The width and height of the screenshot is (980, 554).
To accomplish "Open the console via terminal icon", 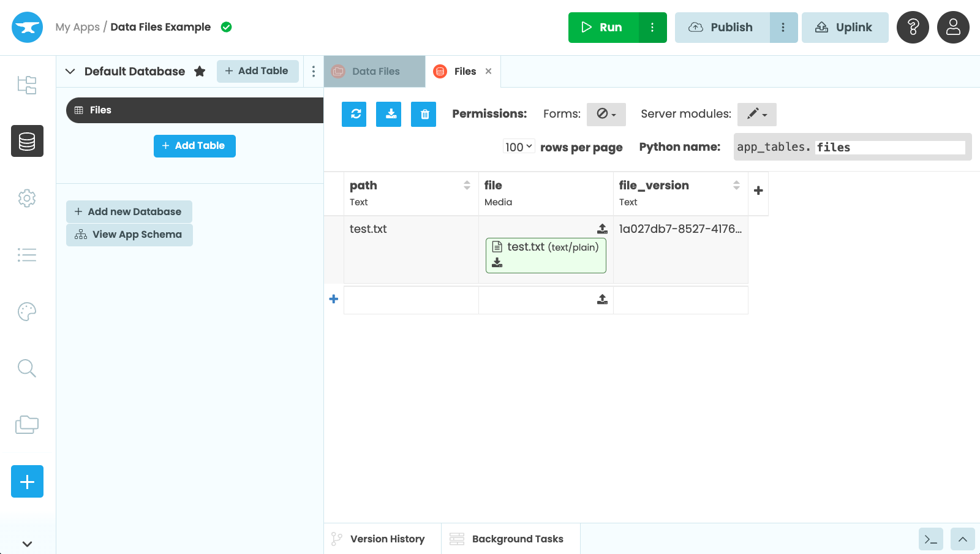I will (930, 539).
